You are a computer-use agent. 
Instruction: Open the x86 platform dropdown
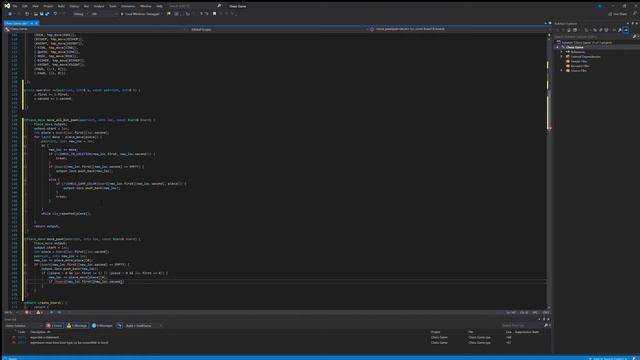pyautogui.click(x=104, y=14)
